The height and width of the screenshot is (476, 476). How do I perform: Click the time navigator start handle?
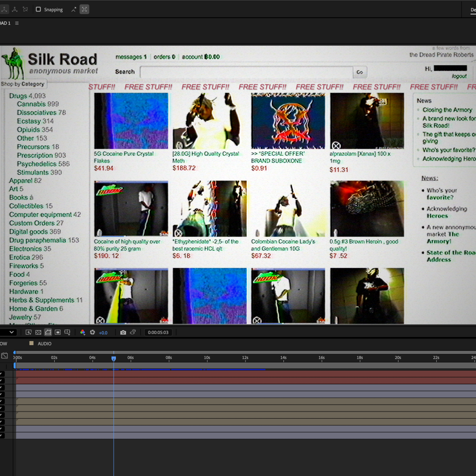[15, 353]
